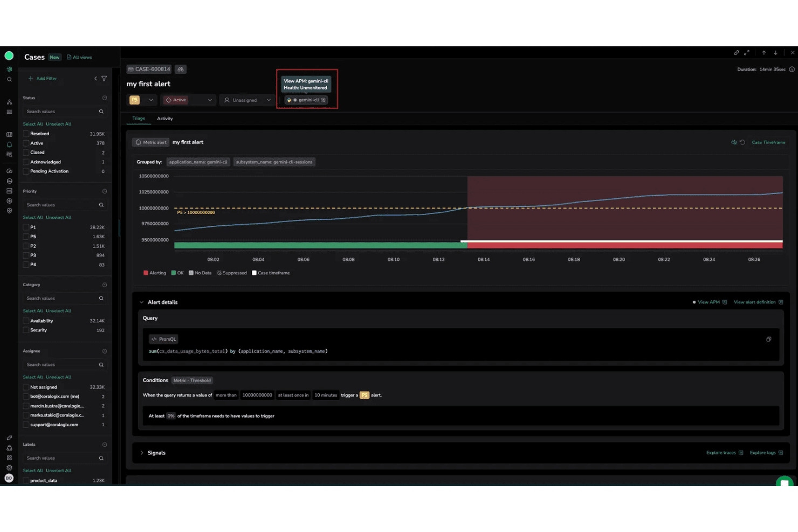Enable the P1 priority filter
The image size is (798, 532).
pos(26,227)
